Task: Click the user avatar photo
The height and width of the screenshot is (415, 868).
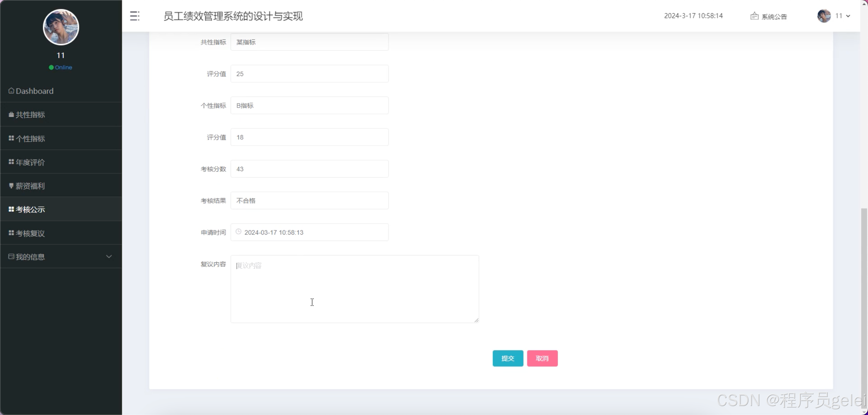Action: tap(61, 27)
